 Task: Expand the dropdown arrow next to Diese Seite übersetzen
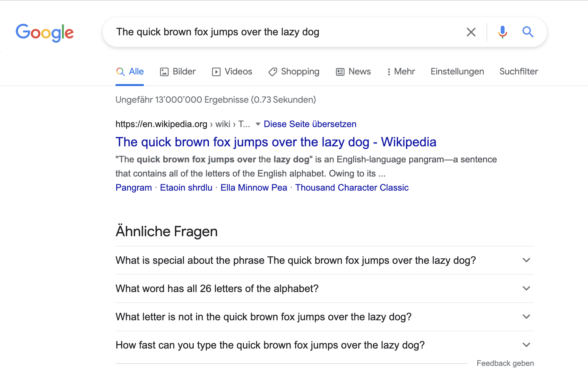(258, 125)
